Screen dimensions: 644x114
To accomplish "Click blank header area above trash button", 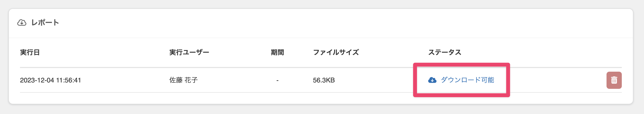I will tap(614, 52).
